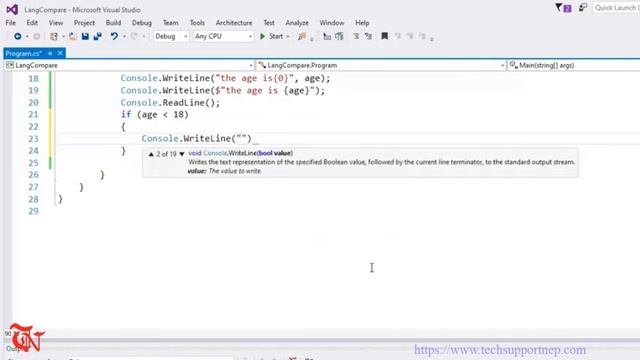Expand the Start button dropdown arrow
Screen dimensions: 640x360
click(288, 36)
